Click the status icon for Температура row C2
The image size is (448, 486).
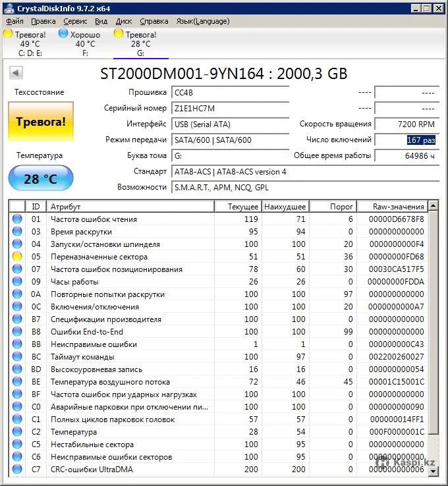pos(17,432)
